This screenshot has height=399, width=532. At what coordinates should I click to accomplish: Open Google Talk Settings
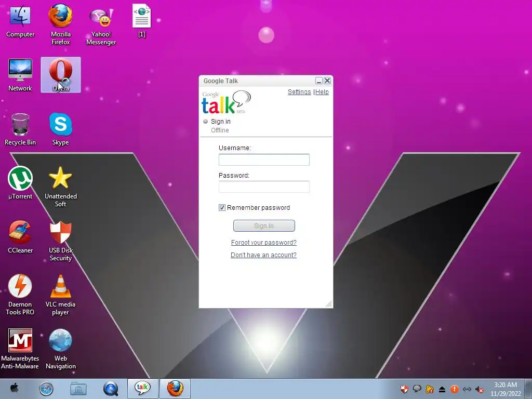tap(299, 92)
